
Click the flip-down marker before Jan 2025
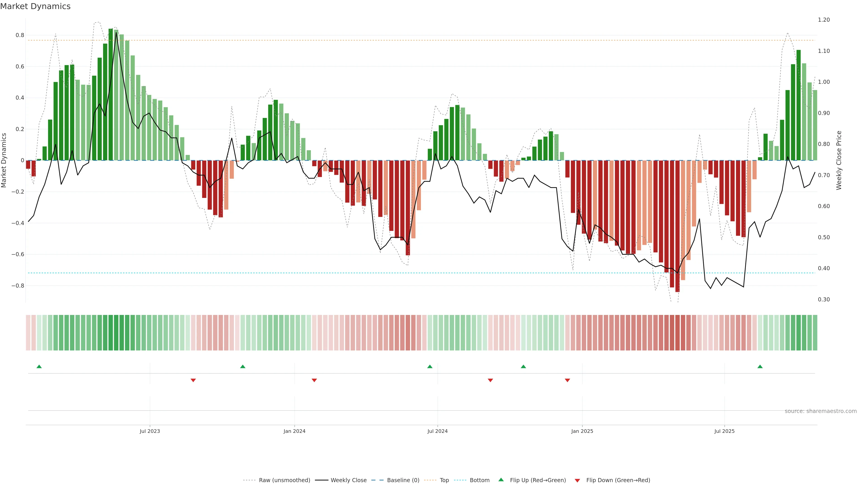coord(567,380)
